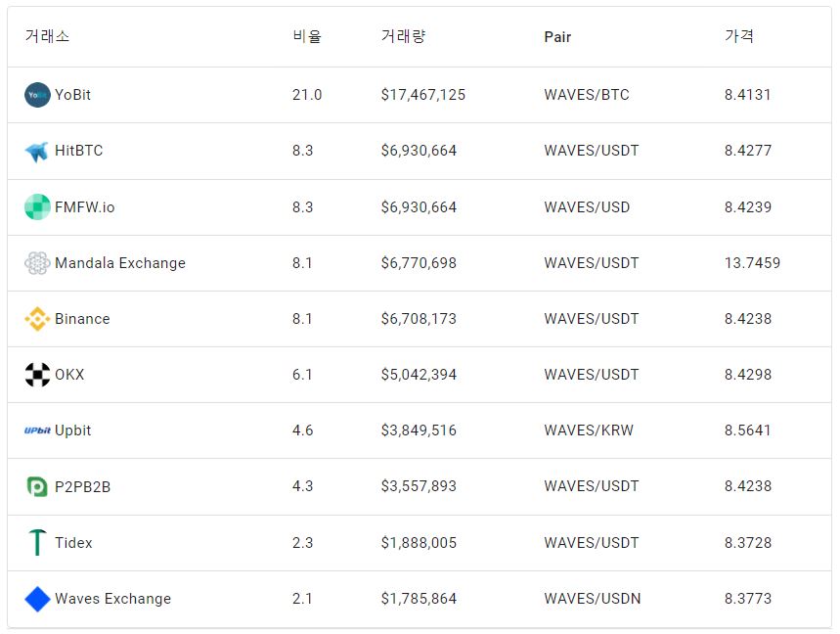The width and height of the screenshot is (840, 634).
Task: Open the YoBit exchange link
Action: click(x=73, y=95)
